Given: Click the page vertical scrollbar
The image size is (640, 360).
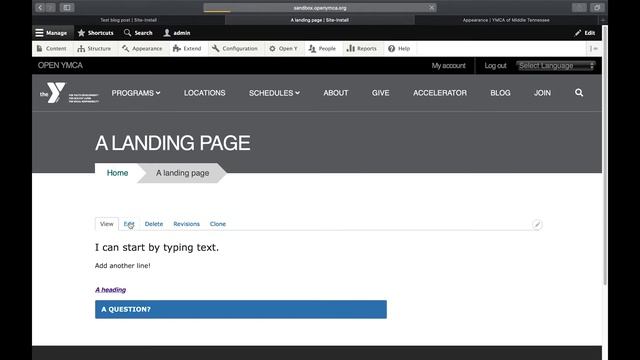Looking at the screenshot, I should pos(605,155).
